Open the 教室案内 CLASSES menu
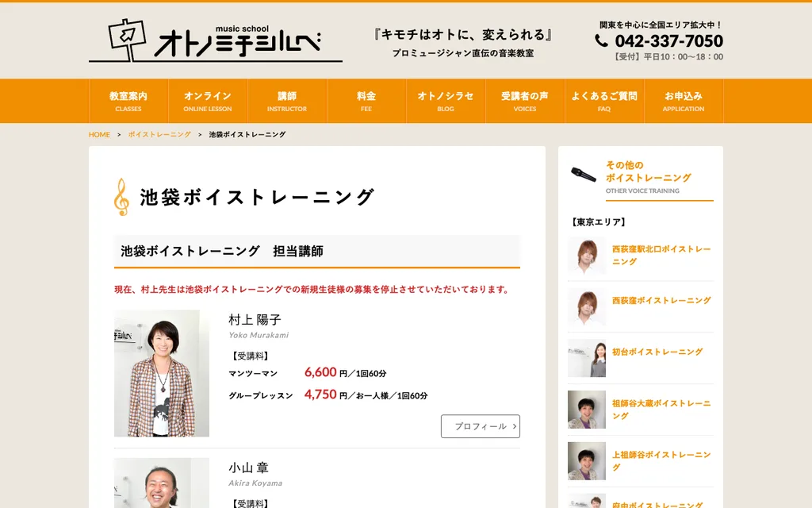This screenshot has height=508, width=812. coord(128,101)
